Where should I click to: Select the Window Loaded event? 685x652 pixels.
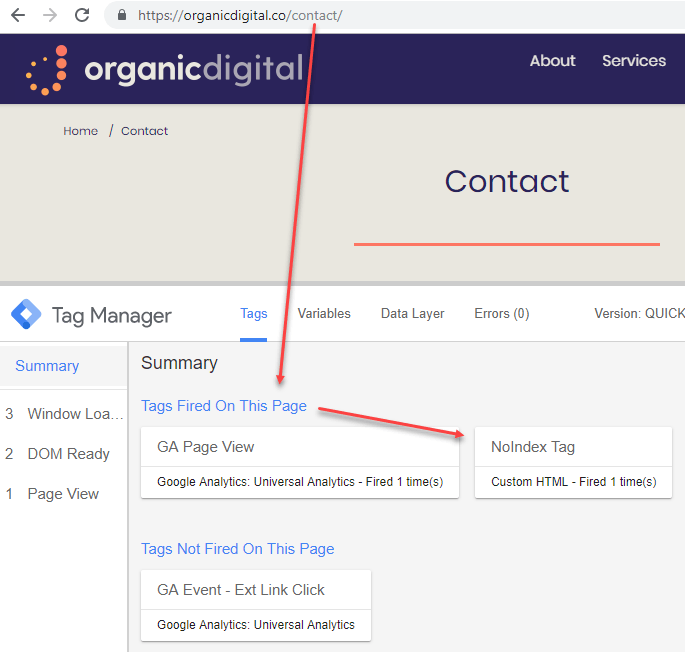64,414
